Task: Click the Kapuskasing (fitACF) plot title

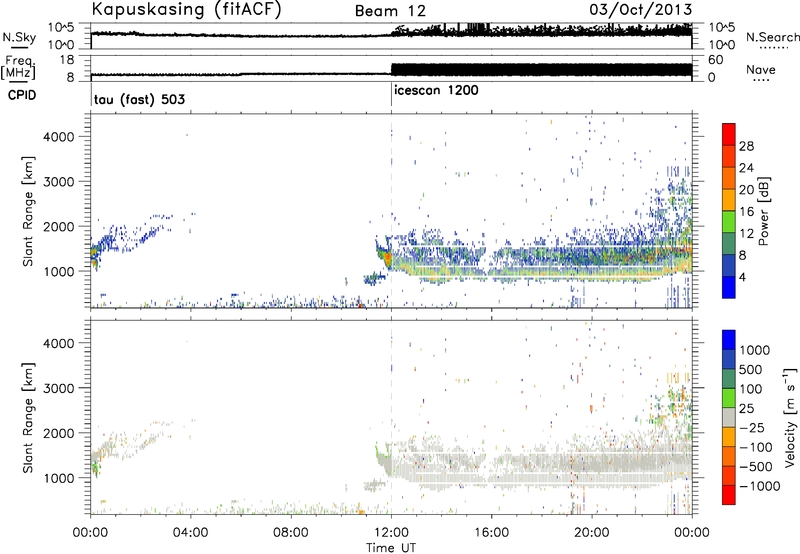Action: (x=186, y=9)
